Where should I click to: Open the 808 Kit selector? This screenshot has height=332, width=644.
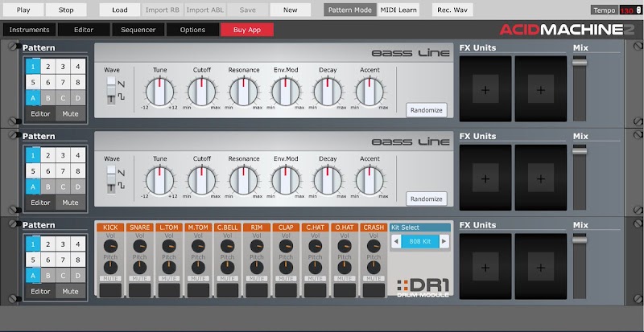point(419,241)
